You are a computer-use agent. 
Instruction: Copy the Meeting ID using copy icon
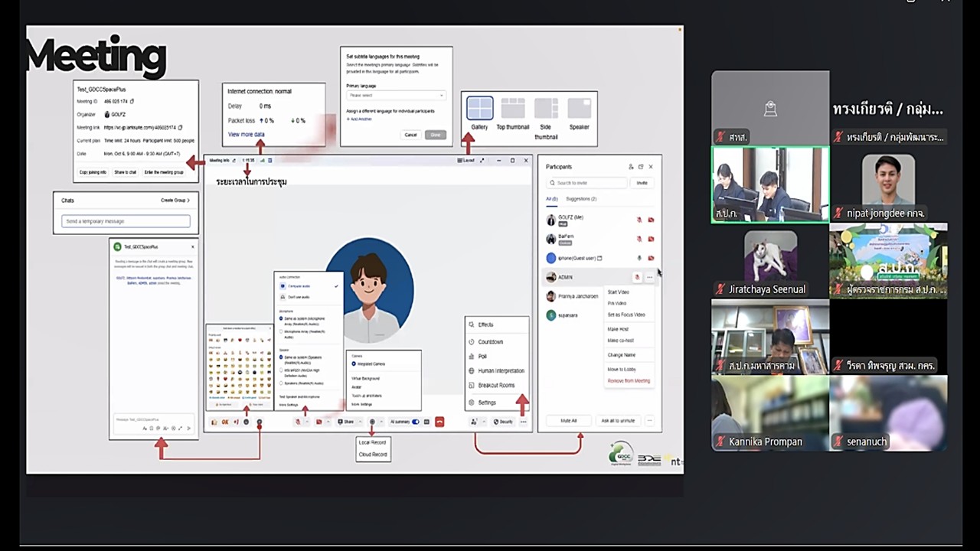click(x=132, y=101)
